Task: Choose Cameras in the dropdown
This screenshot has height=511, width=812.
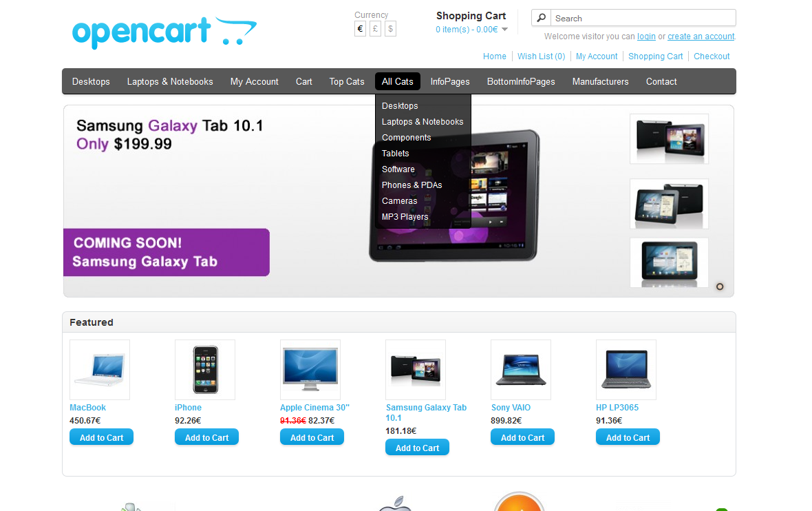Action: pyautogui.click(x=399, y=201)
